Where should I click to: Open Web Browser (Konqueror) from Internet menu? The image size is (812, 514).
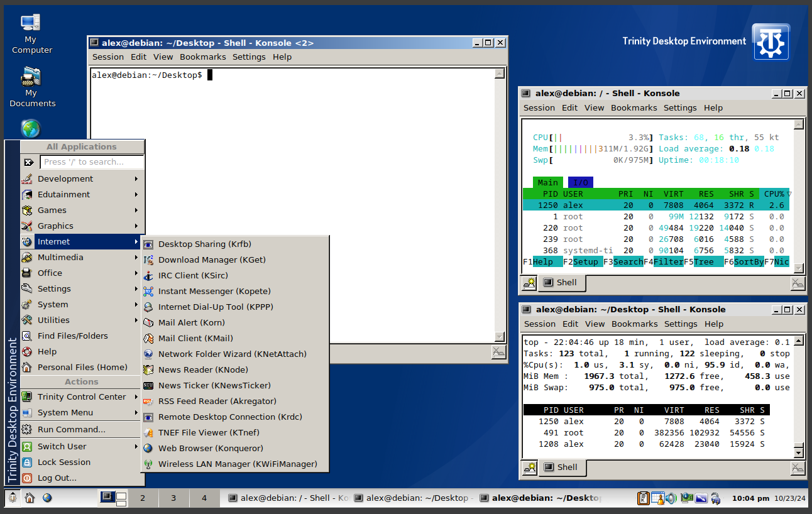pyautogui.click(x=211, y=448)
